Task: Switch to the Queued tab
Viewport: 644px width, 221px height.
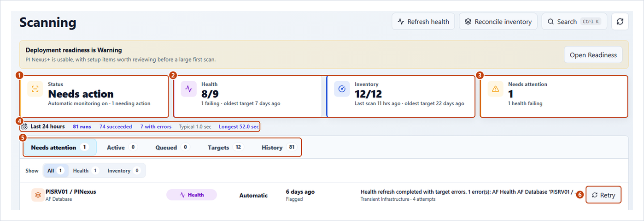Action: pos(172,147)
